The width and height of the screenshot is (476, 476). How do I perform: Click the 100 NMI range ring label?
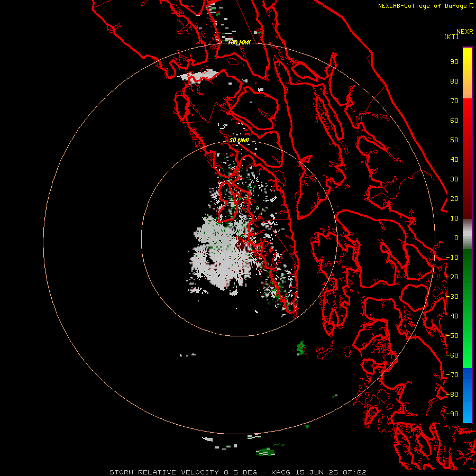pos(239,42)
